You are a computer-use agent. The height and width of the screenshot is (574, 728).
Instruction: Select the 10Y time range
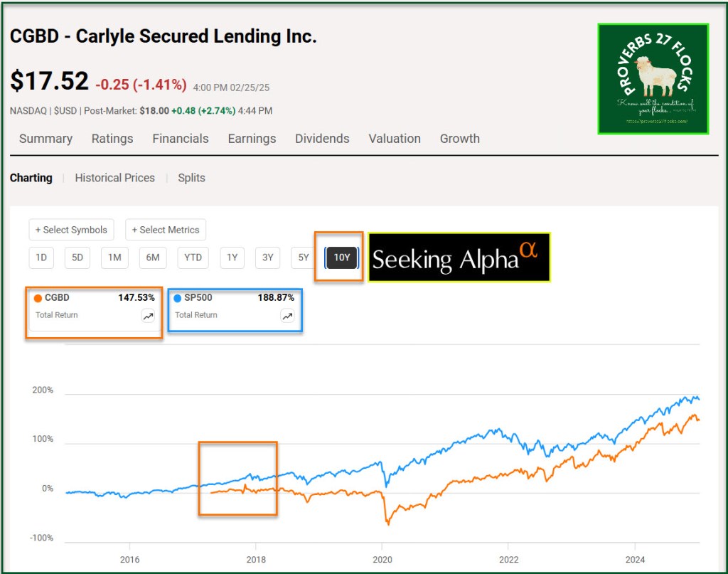pos(342,257)
